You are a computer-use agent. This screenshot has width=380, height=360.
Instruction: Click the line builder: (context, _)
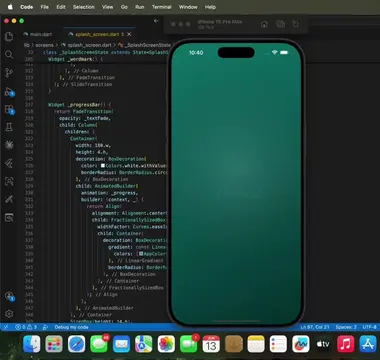tap(112, 200)
